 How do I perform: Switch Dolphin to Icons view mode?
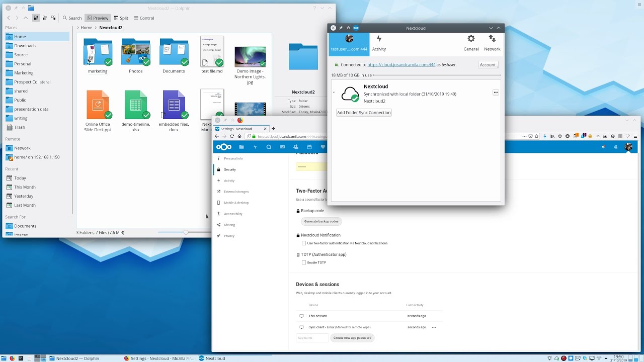point(36,18)
